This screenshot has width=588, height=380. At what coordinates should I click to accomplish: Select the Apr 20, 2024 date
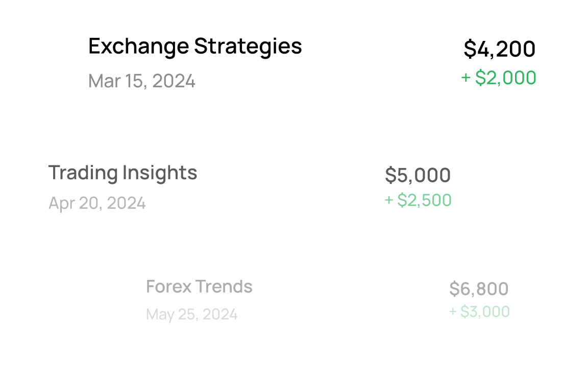click(97, 203)
